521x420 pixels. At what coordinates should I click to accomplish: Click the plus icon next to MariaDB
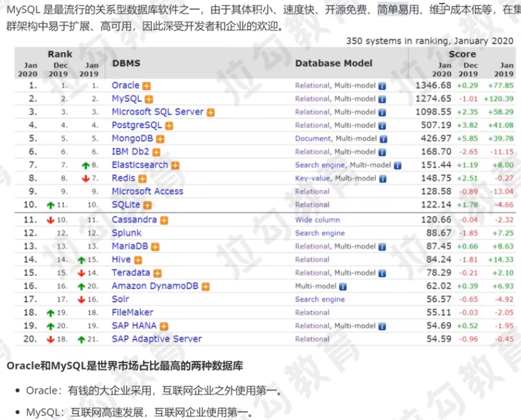click(x=155, y=247)
